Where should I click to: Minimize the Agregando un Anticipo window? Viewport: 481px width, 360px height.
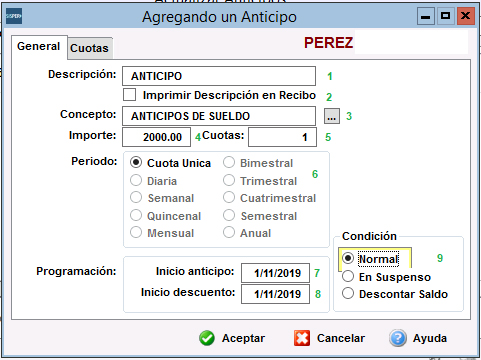426,16
